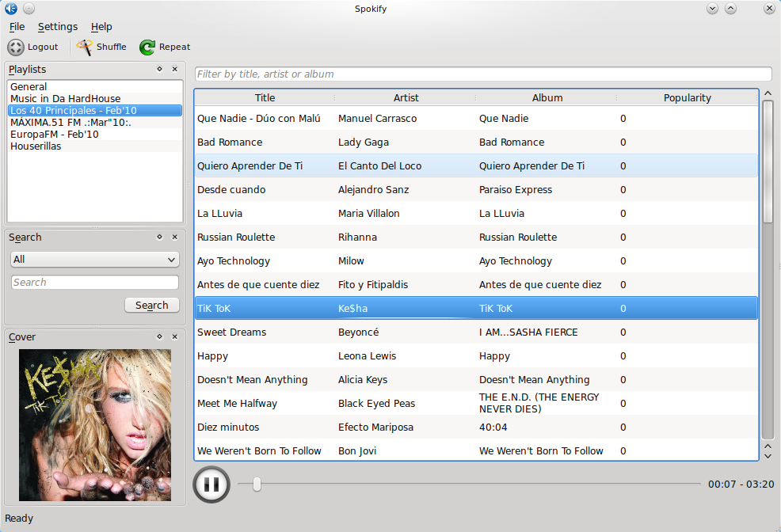Click the Ke$ha album cover image
This screenshot has height=532, width=781.
tap(95, 425)
